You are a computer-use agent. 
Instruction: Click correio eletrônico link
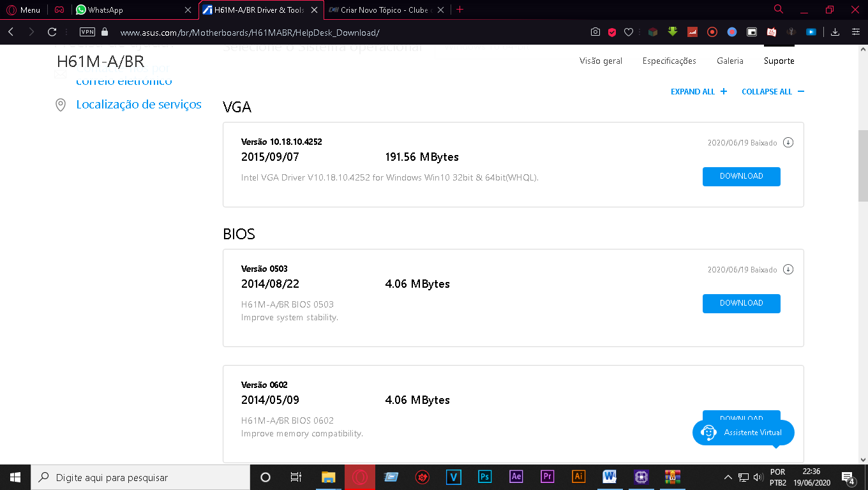(124, 81)
